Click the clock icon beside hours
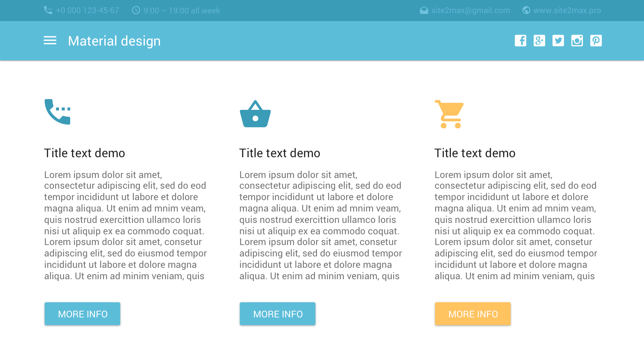 tap(136, 10)
